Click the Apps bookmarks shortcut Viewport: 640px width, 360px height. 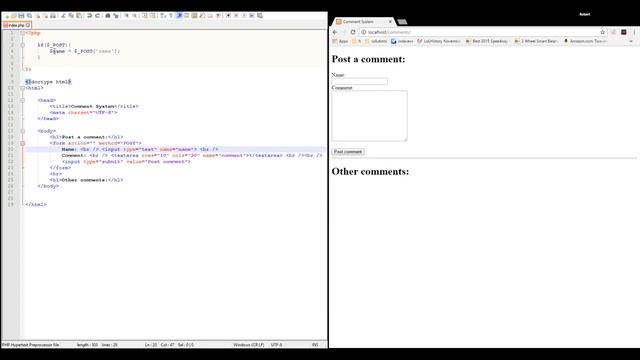340,41
